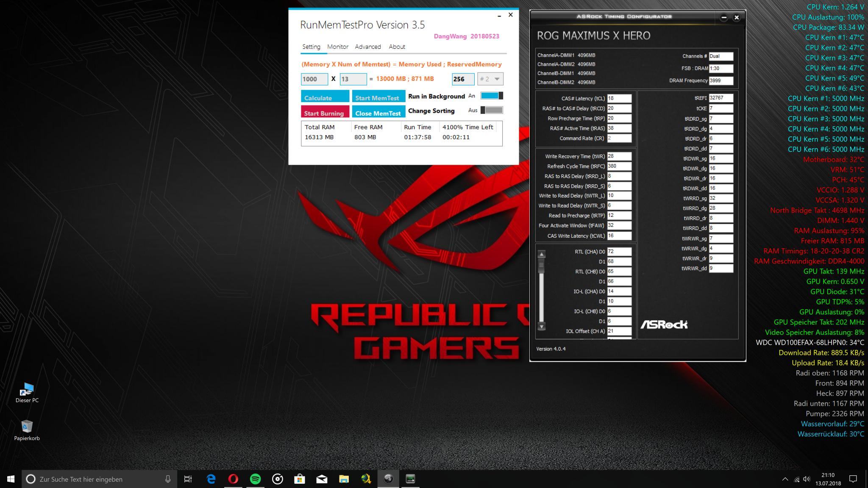Click the Four Activate Window (tFAW) field
Image resolution: width=868 pixels, height=488 pixels.
(619, 225)
